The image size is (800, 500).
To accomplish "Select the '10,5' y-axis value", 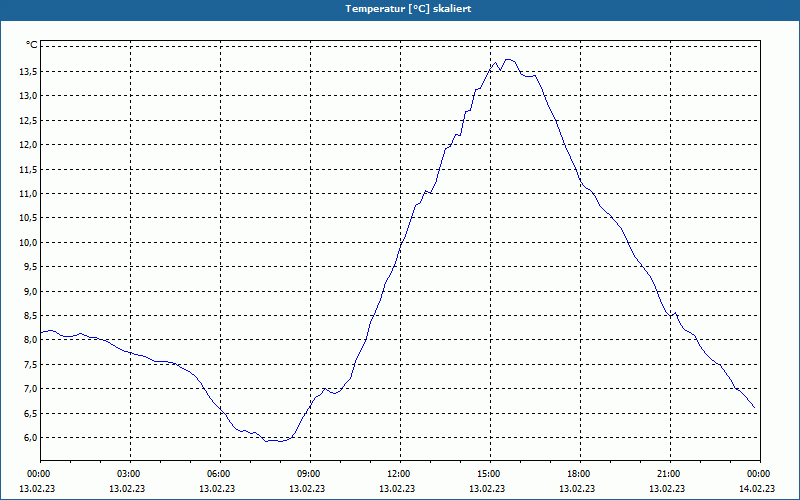I will [28, 218].
